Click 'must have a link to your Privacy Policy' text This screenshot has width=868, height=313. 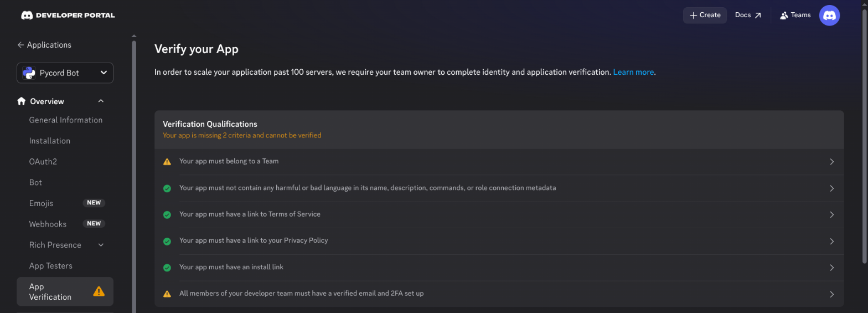click(x=254, y=240)
